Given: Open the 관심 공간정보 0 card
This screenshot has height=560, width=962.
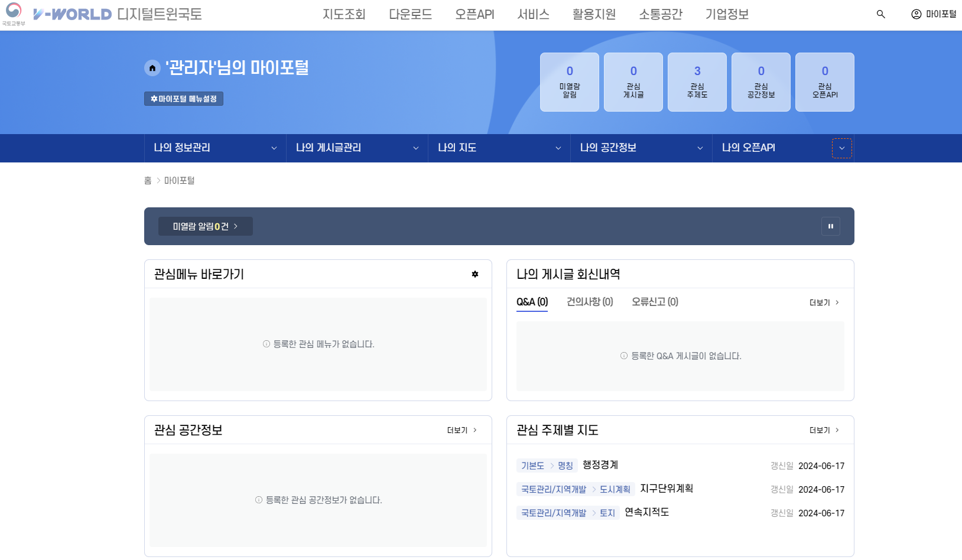Looking at the screenshot, I should coord(761,82).
